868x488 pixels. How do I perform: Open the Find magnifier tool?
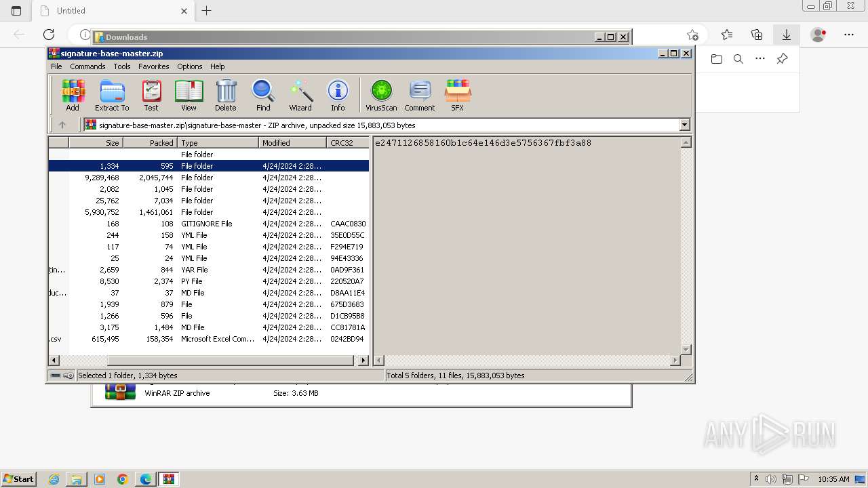pyautogui.click(x=263, y=95)
